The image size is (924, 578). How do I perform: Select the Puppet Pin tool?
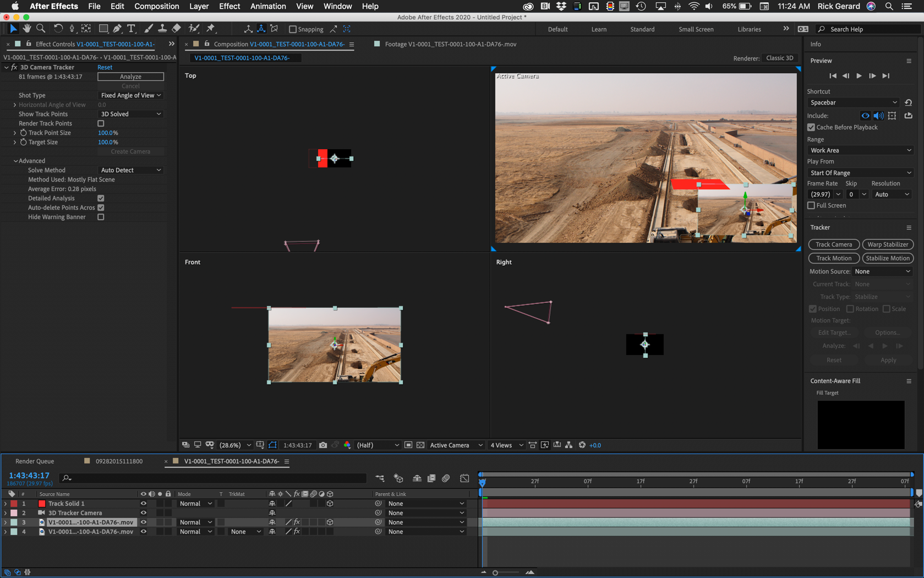(212, 29)
